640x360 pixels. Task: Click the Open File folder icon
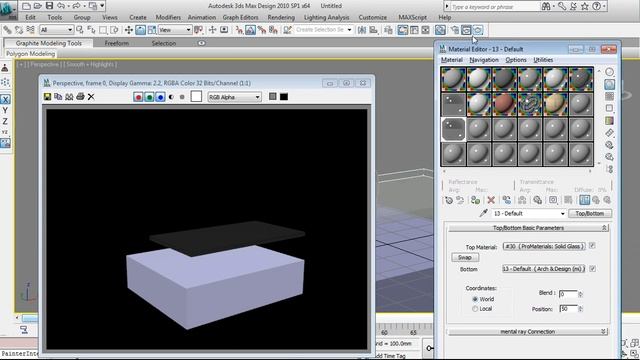(x=38, y=6)
